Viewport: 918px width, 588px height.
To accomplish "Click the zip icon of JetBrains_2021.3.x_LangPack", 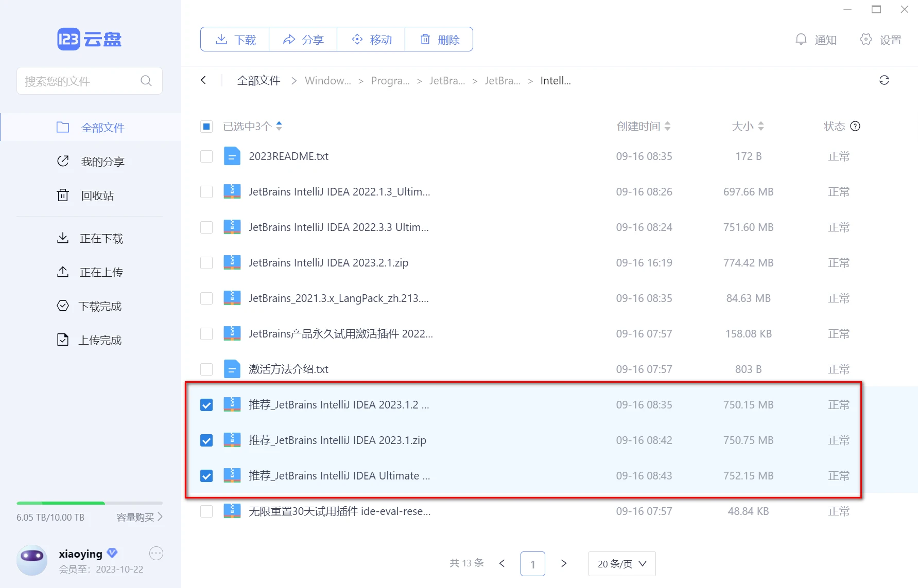I will point(232,298).
